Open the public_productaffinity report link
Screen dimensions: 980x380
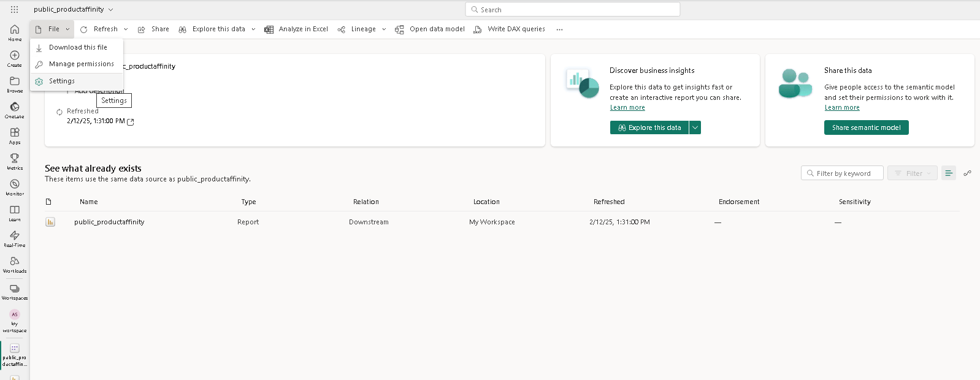coord(109,222)
